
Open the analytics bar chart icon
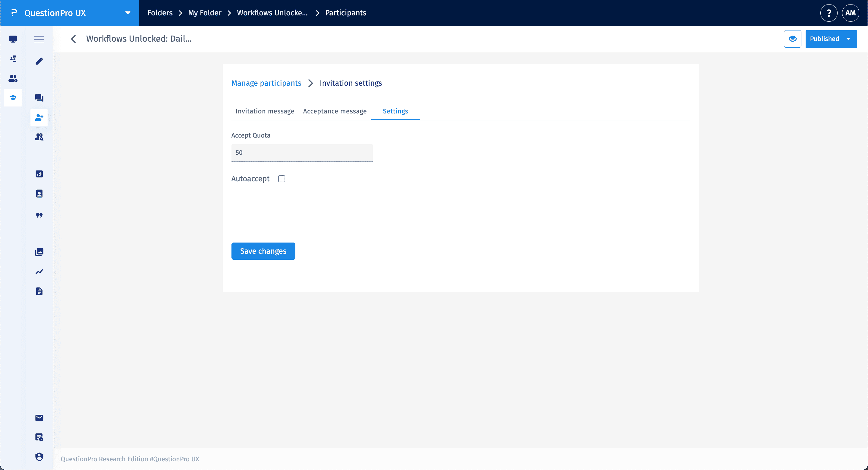pos(39,174)
